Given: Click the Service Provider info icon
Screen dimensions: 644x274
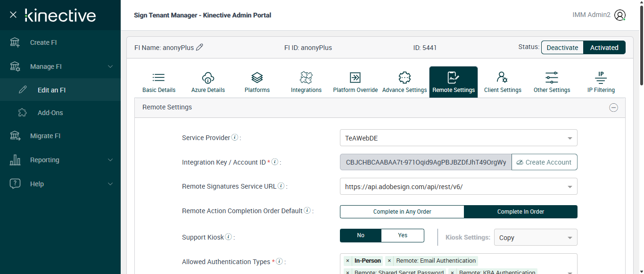Looking at the screenshot, I should pos(235,138).
